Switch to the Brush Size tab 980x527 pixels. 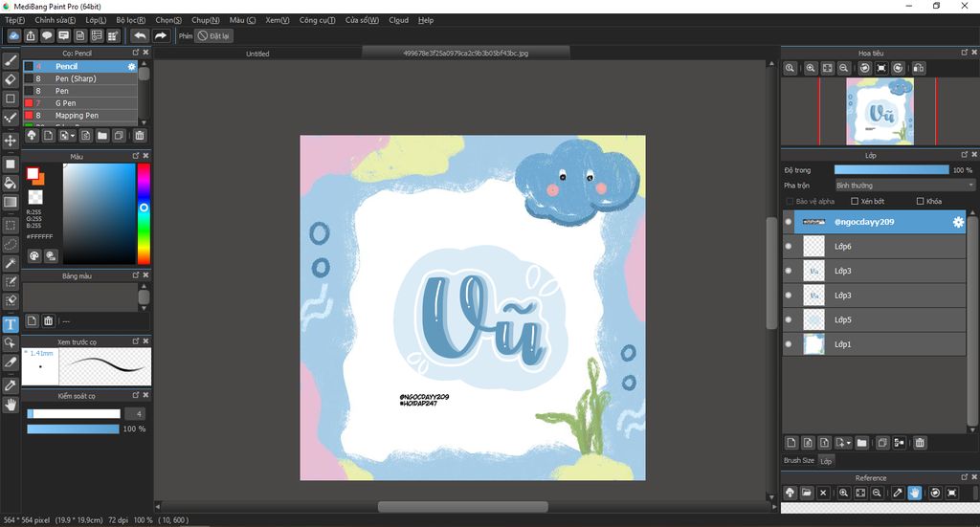pos(799,460)
